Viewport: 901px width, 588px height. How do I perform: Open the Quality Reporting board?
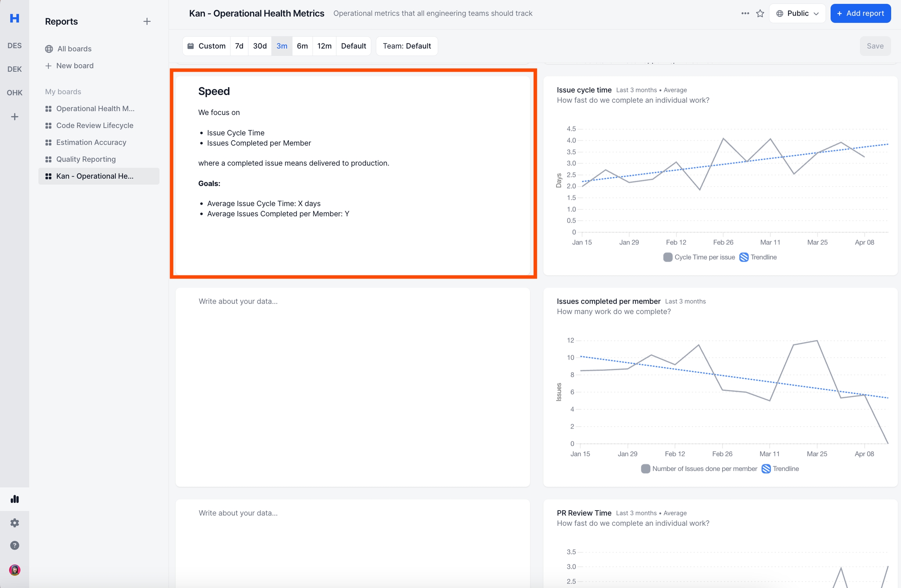[x=99, y=159]
